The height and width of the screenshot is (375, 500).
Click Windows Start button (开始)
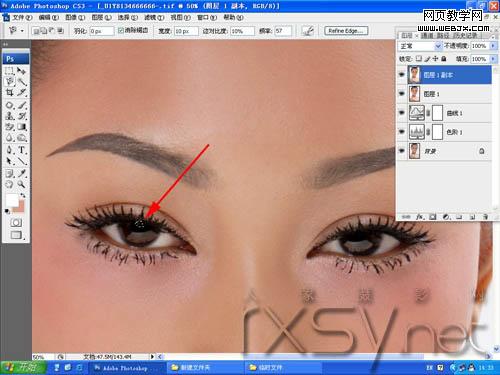point(23,367)
